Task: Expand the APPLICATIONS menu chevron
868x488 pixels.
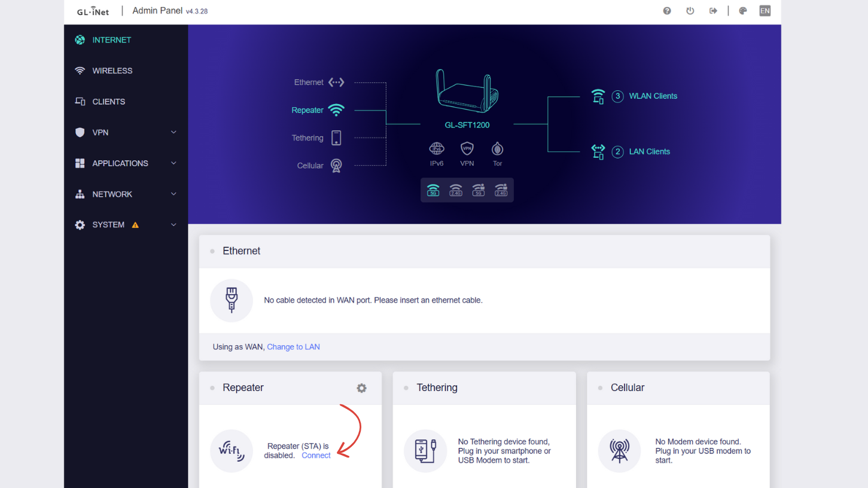Action: (x=173, y=163)
